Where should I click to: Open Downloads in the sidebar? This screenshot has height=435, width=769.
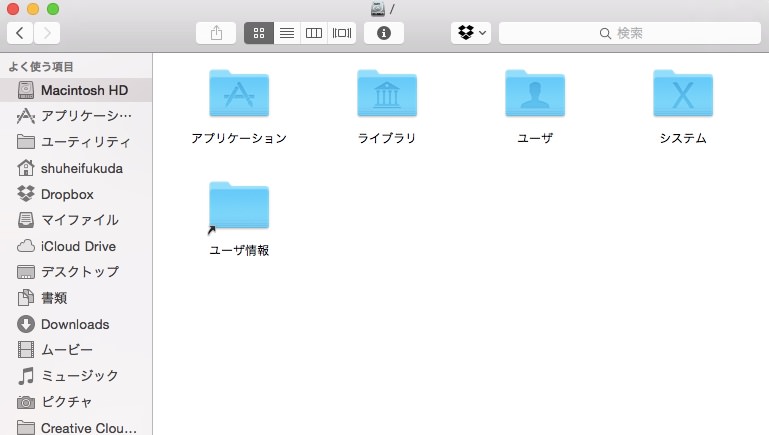click(76, 324)
